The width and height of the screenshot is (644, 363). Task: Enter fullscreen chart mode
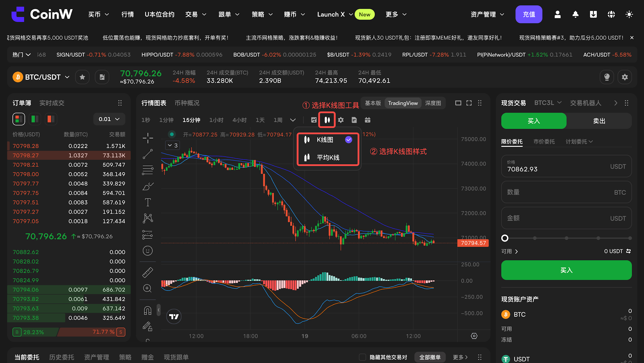coord(469,103)
